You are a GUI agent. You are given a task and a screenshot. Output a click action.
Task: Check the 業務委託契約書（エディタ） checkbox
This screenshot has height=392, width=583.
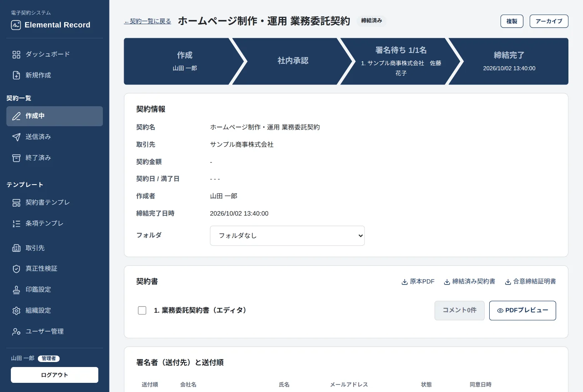tap(142, 310)
